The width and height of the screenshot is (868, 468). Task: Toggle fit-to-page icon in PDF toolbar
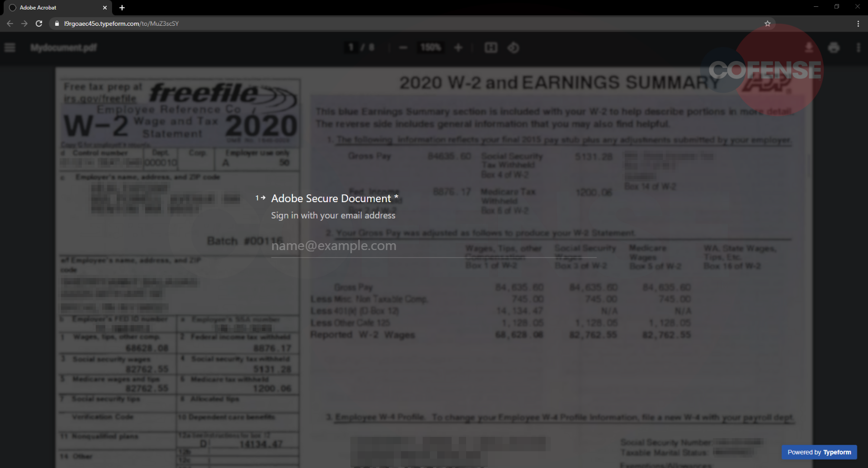pyautogui.click(x=491, y=48)
